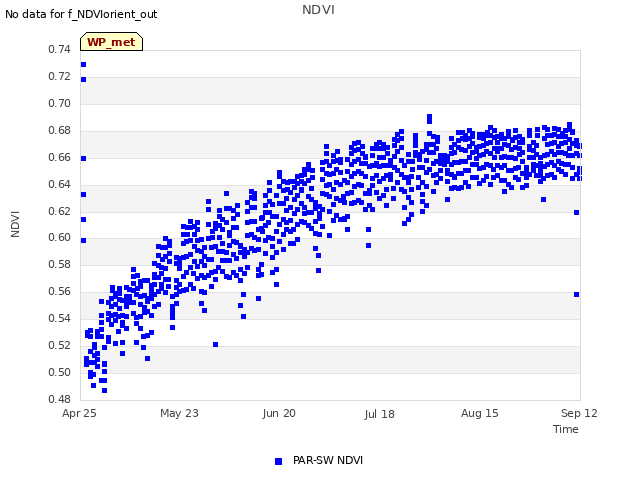Click the highest data point near 0.73
Image resolution: width=640 pixels, height=480 pixels.
[84, 64]
